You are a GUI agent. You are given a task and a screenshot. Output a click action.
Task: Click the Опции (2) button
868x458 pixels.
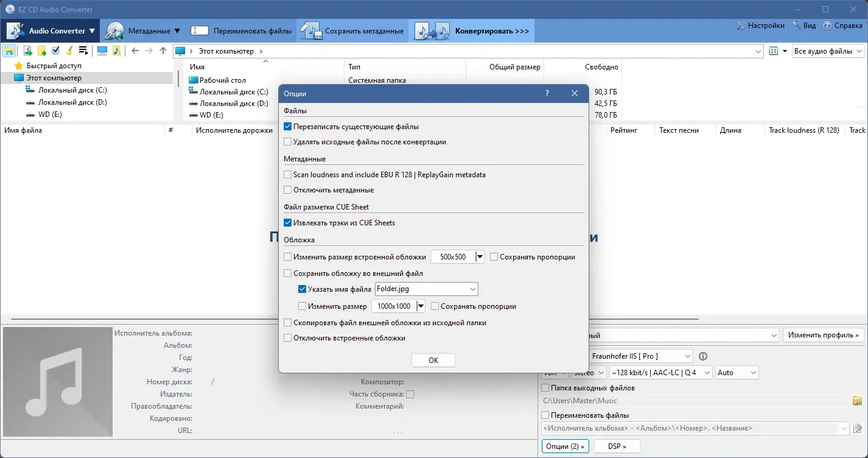click(565, 446)
